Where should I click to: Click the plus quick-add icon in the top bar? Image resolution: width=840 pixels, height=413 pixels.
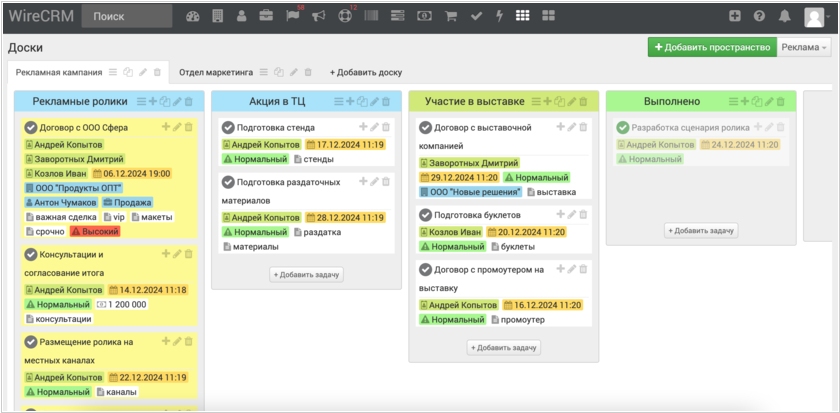(735, 16)
